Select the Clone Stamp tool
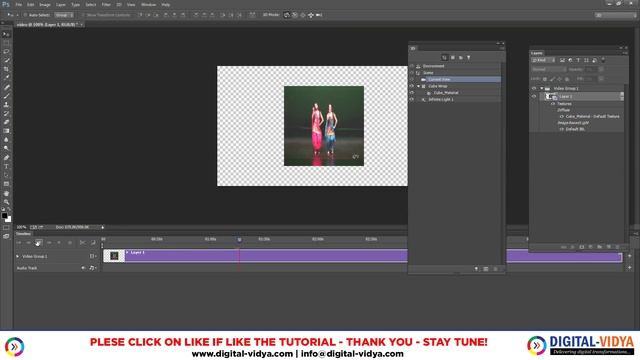Image resolution: width=640 pixels, height=360 pixels. [6, 104]
